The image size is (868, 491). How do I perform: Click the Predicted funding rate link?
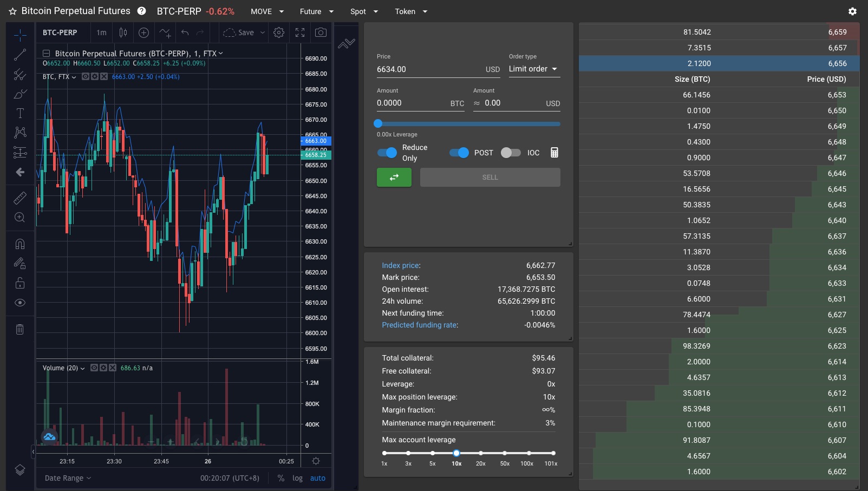pyautogui.click(x=419, y=325)
